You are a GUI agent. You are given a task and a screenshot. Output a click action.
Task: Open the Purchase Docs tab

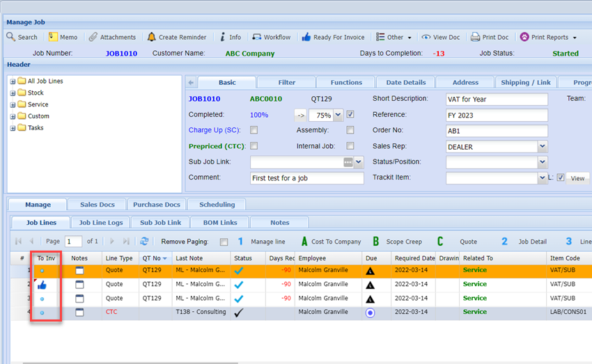[157, 205]
